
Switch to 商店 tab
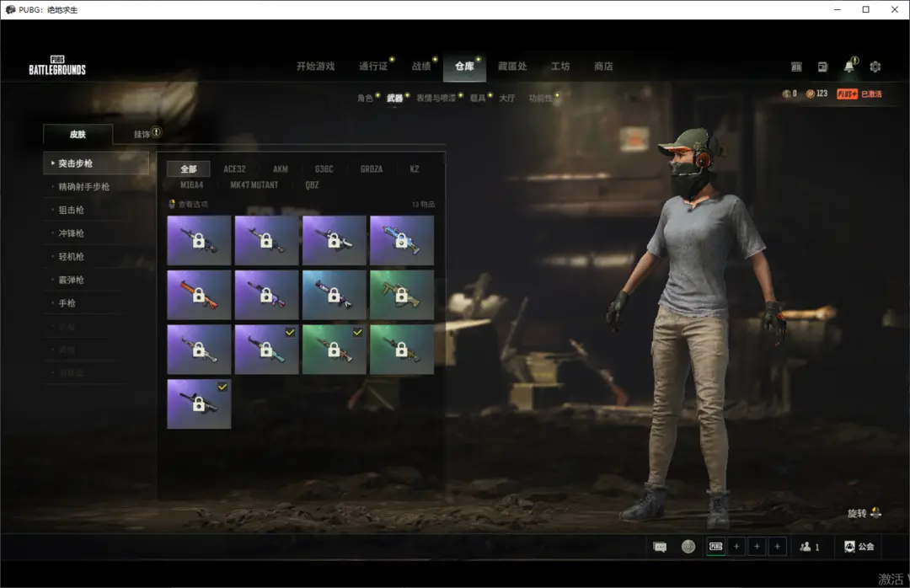[603, 67]
